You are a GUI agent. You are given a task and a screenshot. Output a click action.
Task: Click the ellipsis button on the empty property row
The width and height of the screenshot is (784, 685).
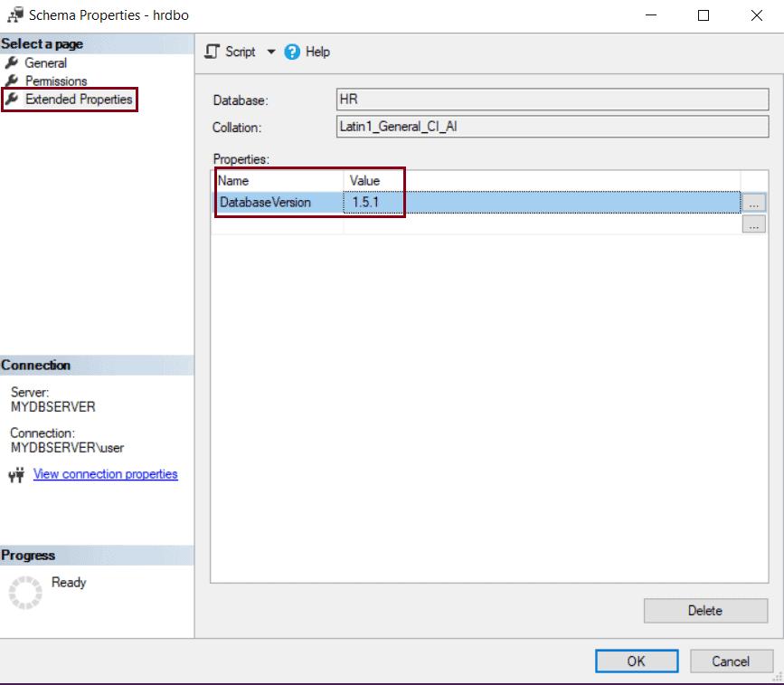point(752,224)
